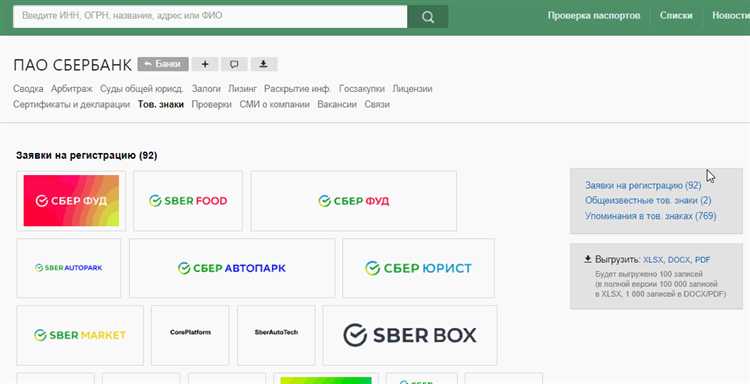Export the records as XLSX
Screen dimensions: 750x384
(x=653, y=260)
